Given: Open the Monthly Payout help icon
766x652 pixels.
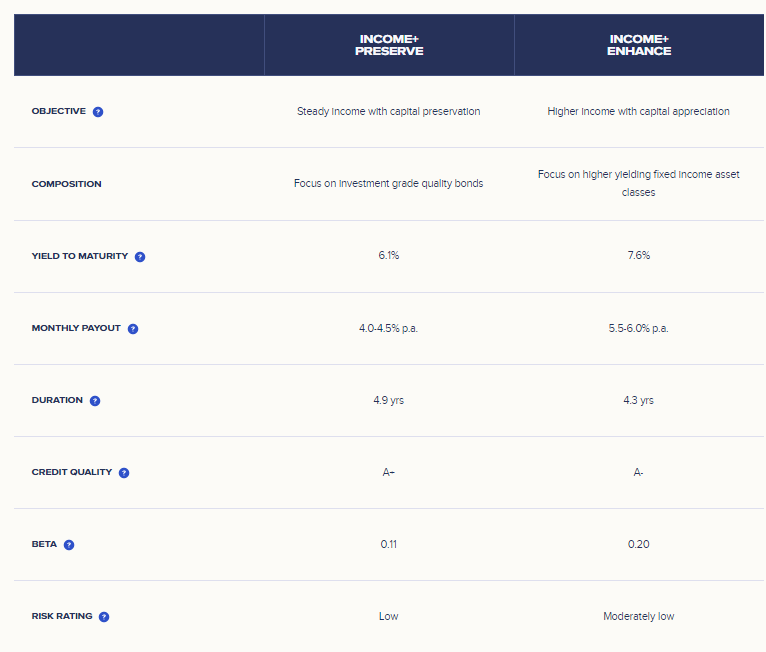Looking at the screenshot, I should click(x=133, y=329).
